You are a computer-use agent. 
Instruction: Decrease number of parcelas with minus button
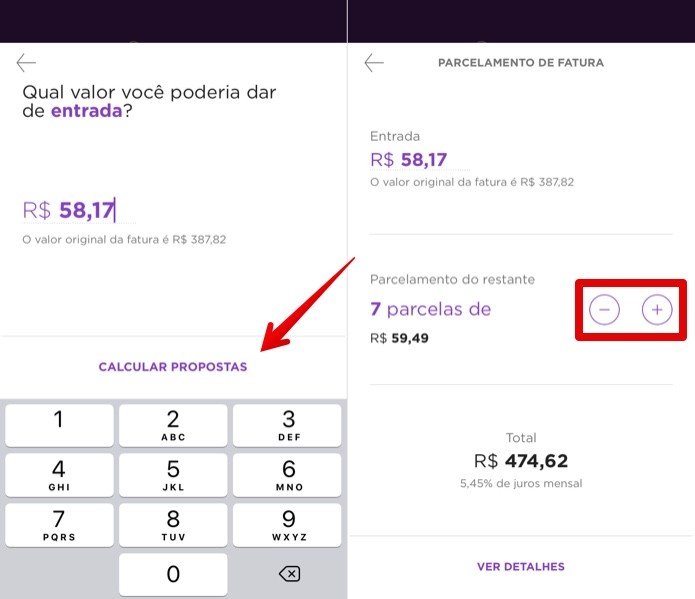coord(604,309)
